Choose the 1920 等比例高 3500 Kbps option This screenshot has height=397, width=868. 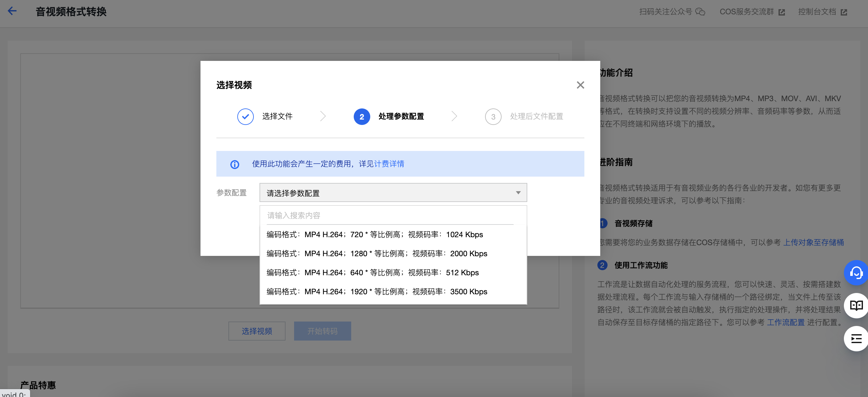click(x=377, y=291)
